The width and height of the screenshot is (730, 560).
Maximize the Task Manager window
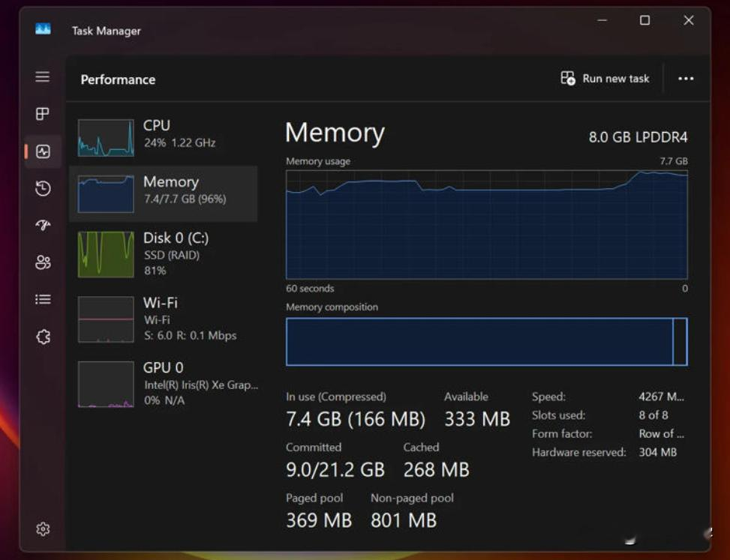coord(644,20)
